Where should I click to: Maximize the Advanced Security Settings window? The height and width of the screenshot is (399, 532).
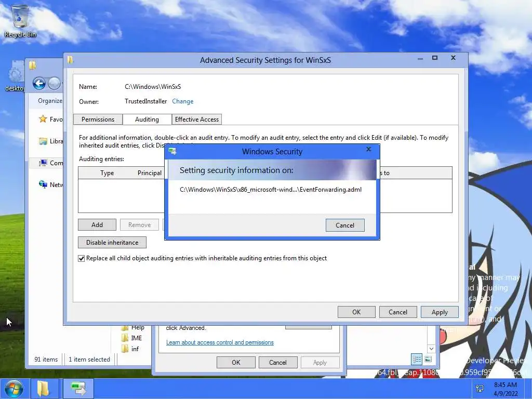[435, 58]
